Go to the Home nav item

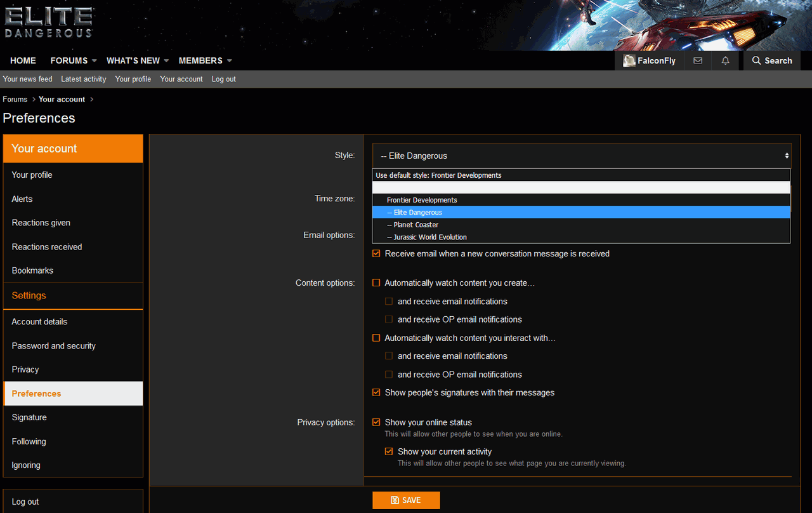pyautogui.click(x=23, y=61)
